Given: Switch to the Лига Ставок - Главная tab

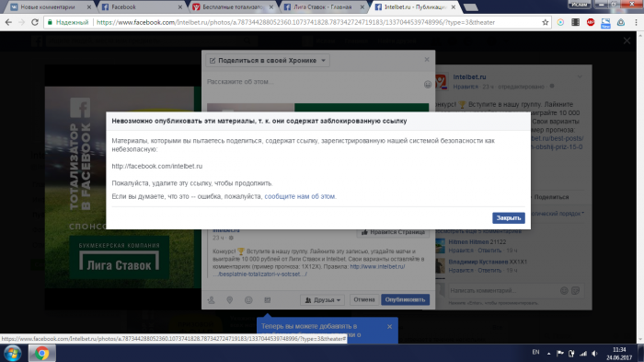Looking at the screenshot, I should click(x=322, y=7).
